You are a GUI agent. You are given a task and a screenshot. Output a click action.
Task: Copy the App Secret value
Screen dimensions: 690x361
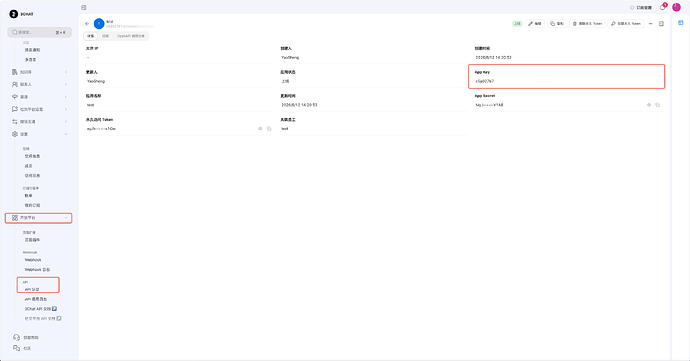657,105
